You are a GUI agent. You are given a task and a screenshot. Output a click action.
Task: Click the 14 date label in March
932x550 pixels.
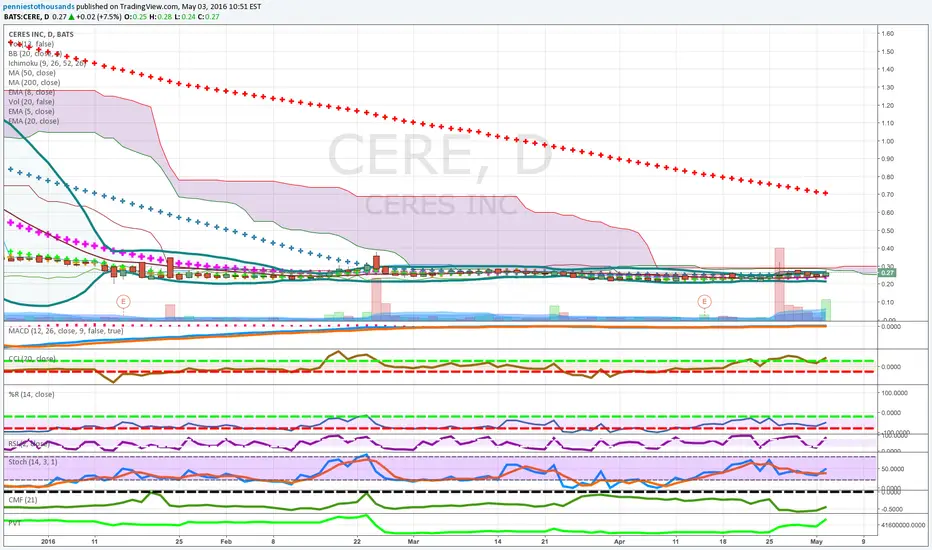click(x=498, y=542)
